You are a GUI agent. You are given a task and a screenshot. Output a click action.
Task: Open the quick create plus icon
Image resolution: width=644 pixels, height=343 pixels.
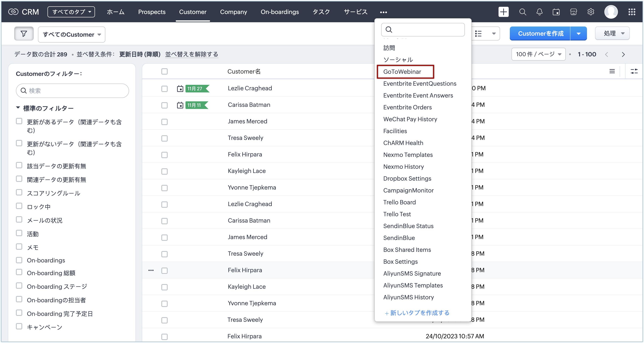point(503,12)
